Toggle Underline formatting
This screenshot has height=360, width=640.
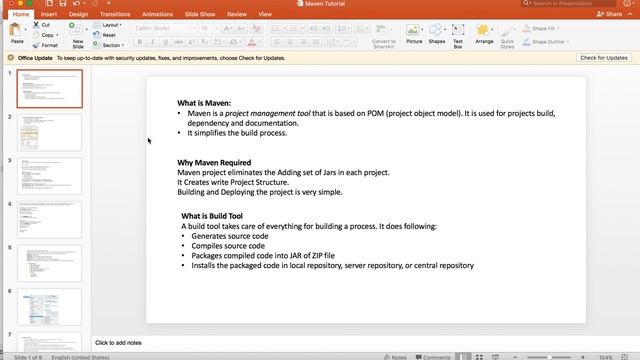pos(165,42)
